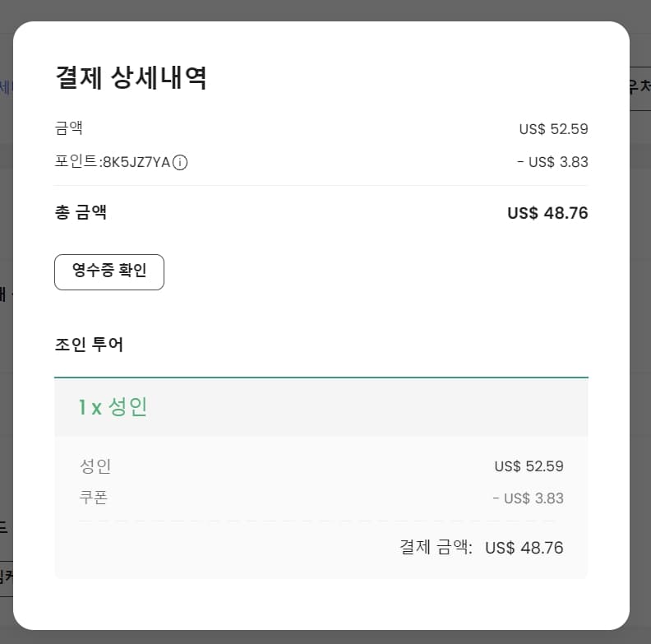
Task: Click the 성인 price US$ 52.59 in breakdown
Action: (x=529, y=466)
